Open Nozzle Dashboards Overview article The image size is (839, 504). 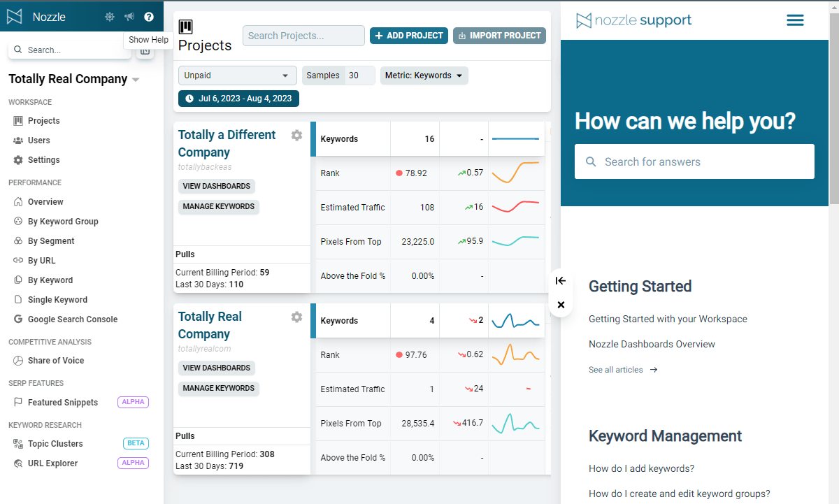tap(652, 344)
